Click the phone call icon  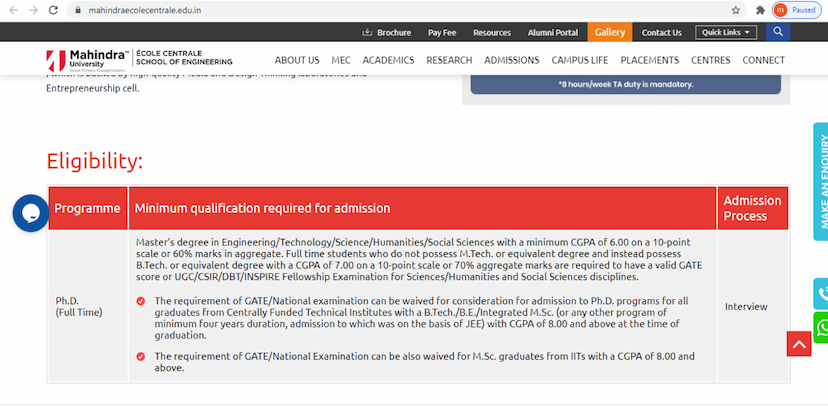tap(821, 294)
